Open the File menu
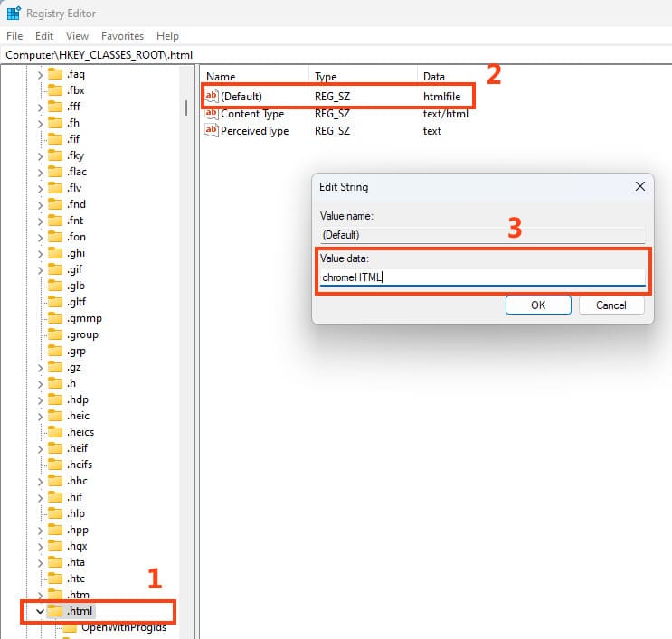The width and height of the screenshot is (672, 639). coord(14,36)
